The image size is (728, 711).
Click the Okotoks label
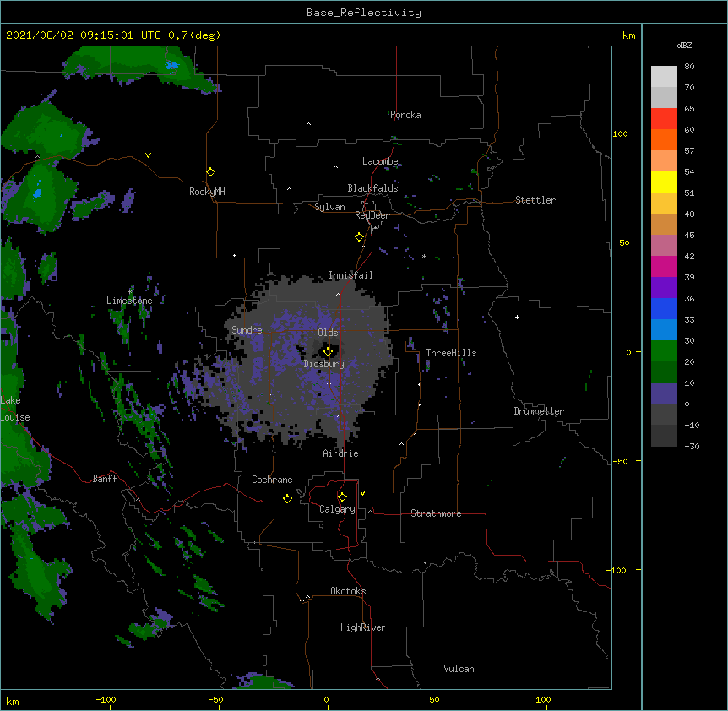(348, 591)
